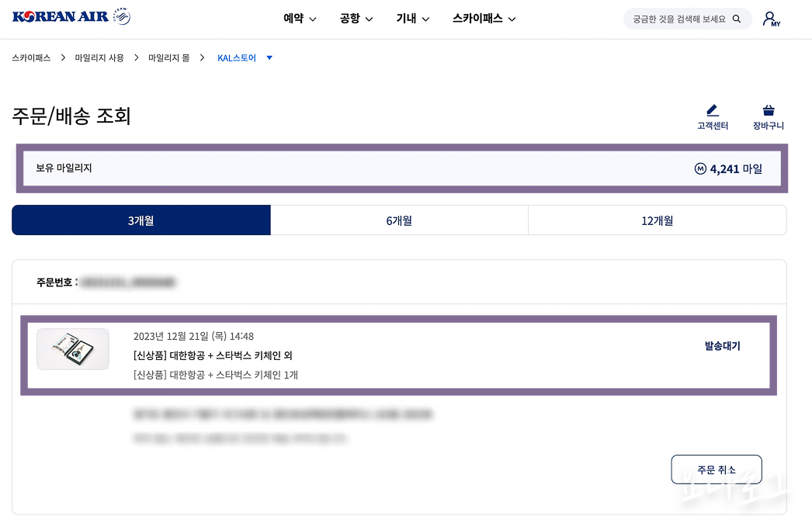This screenshot has height=523, width=812.
Task: Open the KAL스토어 breadcrumb dropdown
Action: [269, 57]
